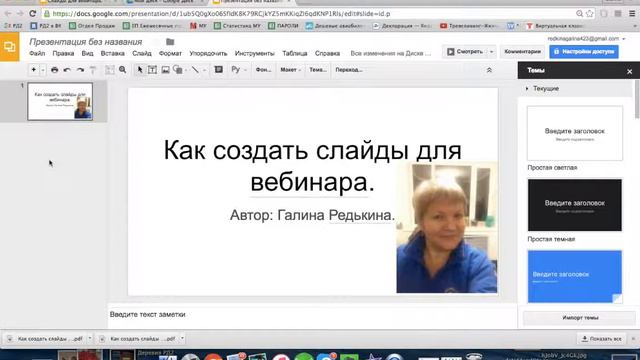Open the Инструменты menu
The width and height of the screenshot is (640, 360).
[x=254, y=53]
